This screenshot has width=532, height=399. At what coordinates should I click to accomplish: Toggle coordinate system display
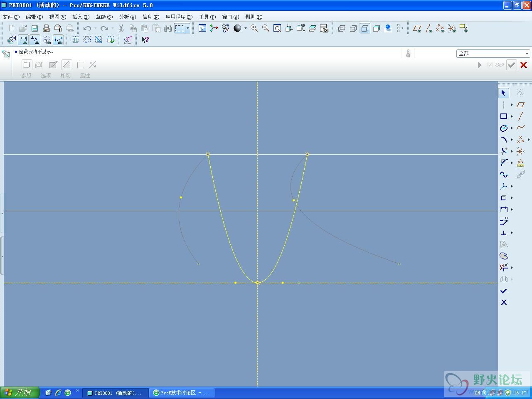(452, 28)
